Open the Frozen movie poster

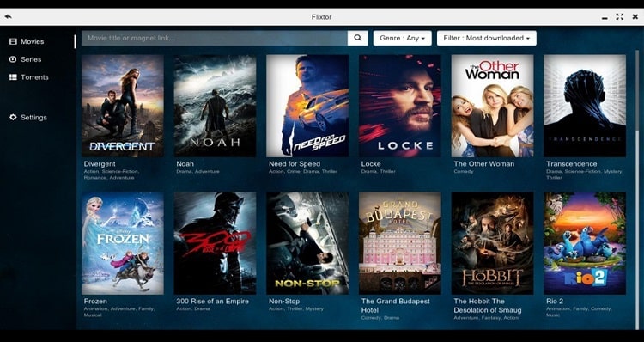[x=123, y=243]
